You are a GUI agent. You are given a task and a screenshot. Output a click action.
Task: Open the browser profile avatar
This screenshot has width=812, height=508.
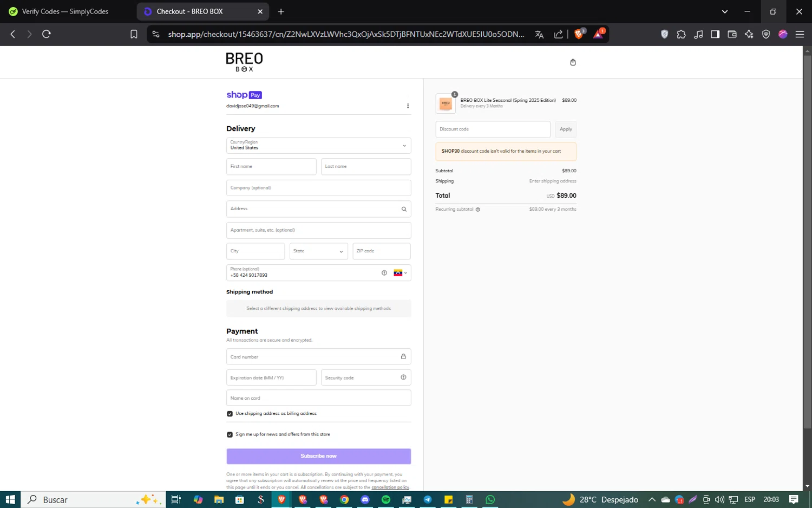coord(783,34)
